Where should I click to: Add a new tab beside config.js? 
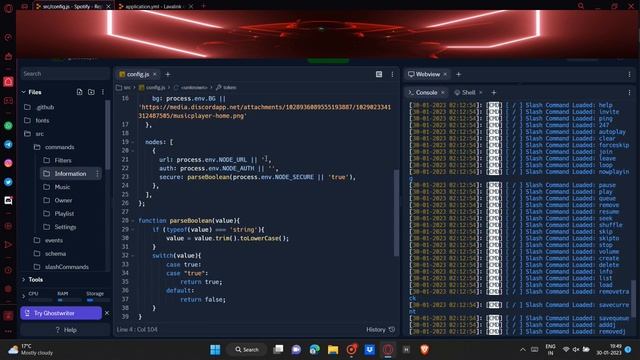(168, 74)
